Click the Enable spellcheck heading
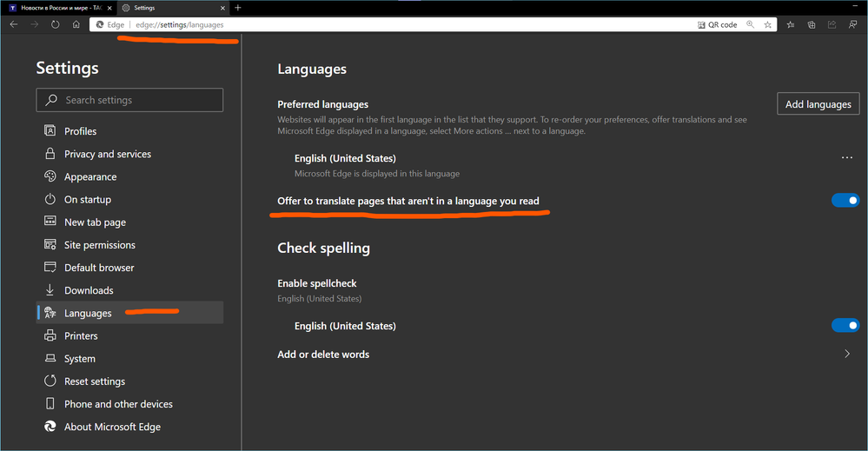Image resolution: width=868 pixels, height=451 pixels. pyautogui.click(x=317, y=283)
